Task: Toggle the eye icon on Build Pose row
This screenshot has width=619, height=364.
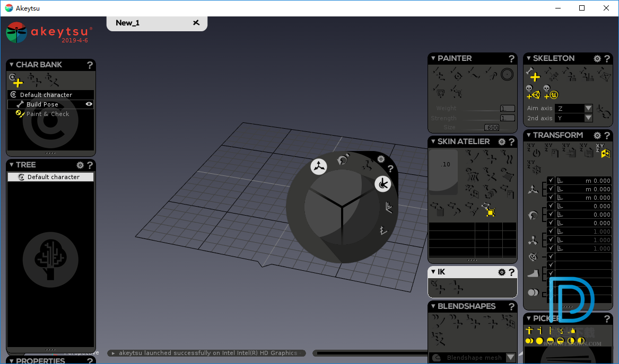Action: 89,104
